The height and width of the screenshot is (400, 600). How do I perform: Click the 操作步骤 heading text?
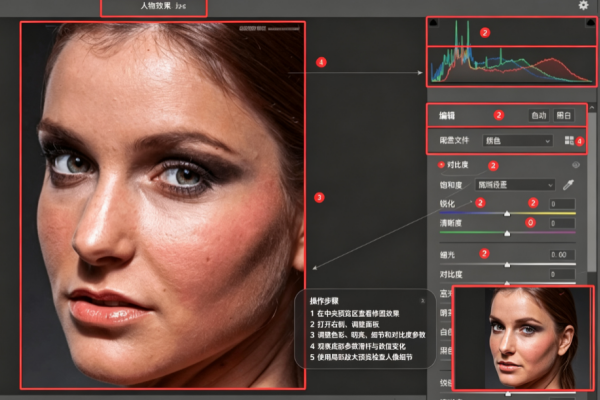point(324,301)
